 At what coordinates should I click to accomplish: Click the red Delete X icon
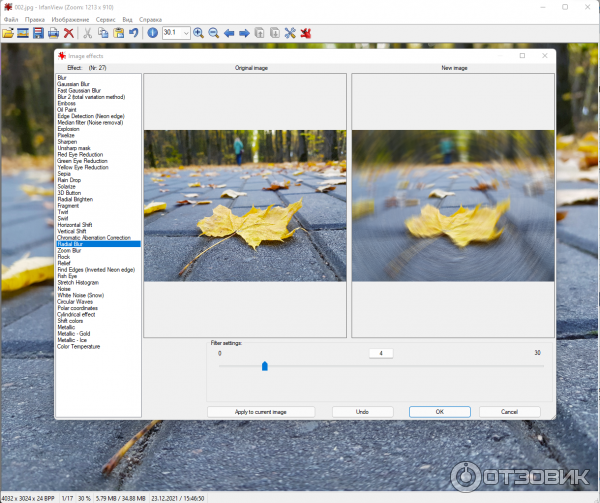point(69,33)
